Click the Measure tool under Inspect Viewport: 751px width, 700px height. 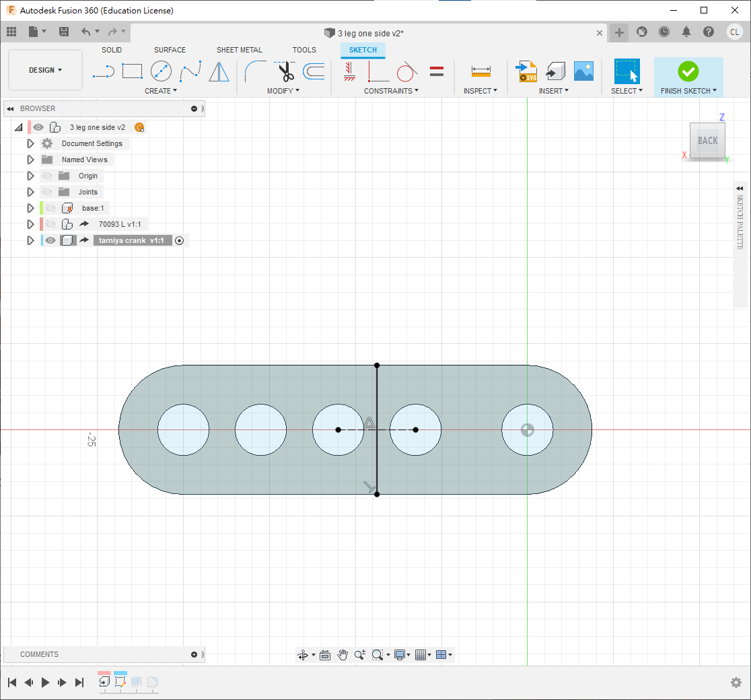480,71
